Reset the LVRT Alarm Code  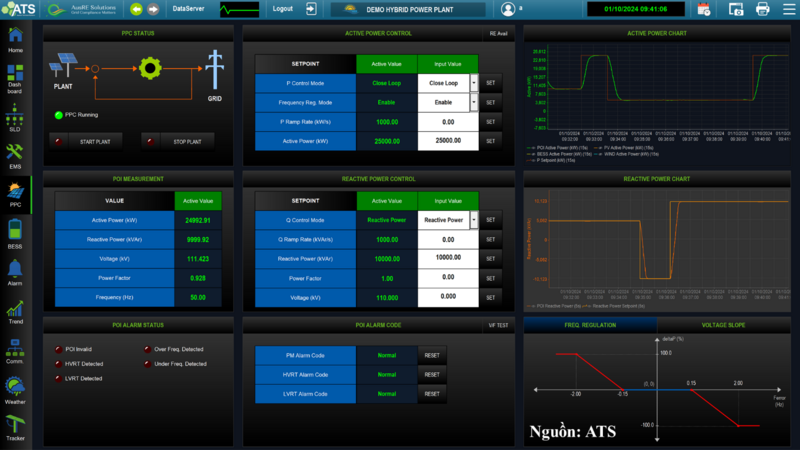coord(432,394)
